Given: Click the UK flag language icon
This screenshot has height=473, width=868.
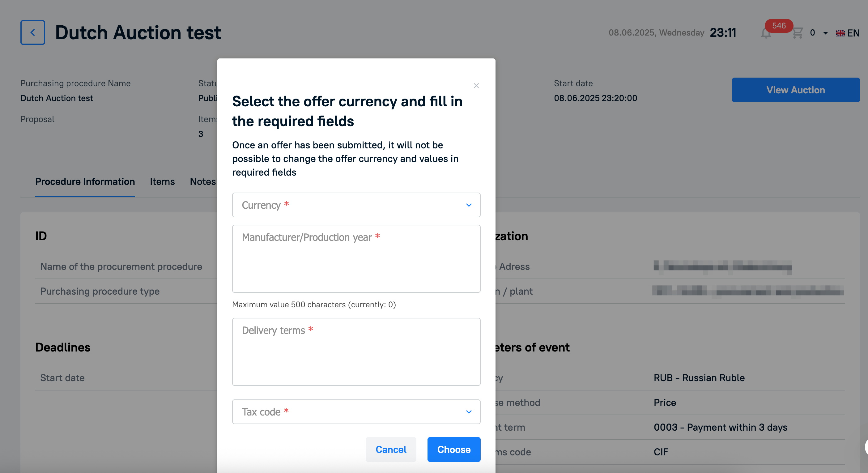Looking at the screenshot, I should pos(840,33).
